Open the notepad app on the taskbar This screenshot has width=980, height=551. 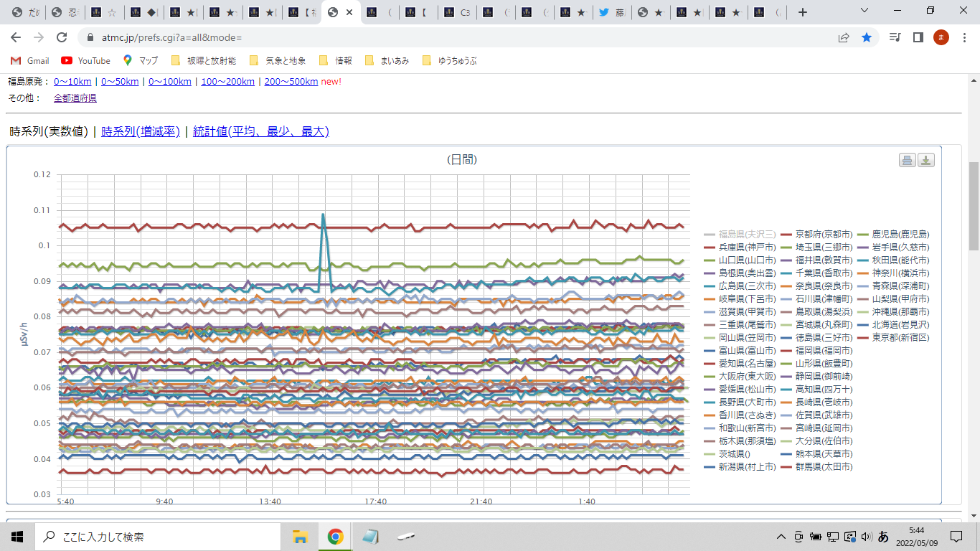[370, 537]
